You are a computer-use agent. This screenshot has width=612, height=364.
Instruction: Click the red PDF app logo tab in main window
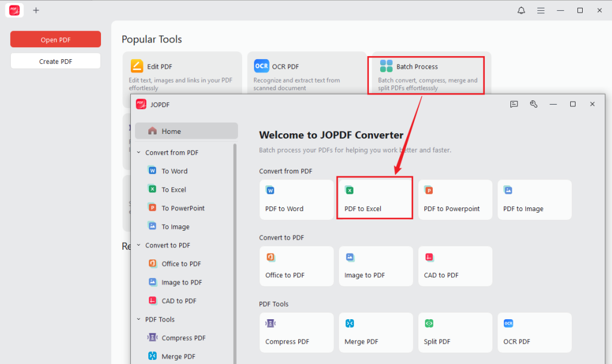(x=14, y=10)
